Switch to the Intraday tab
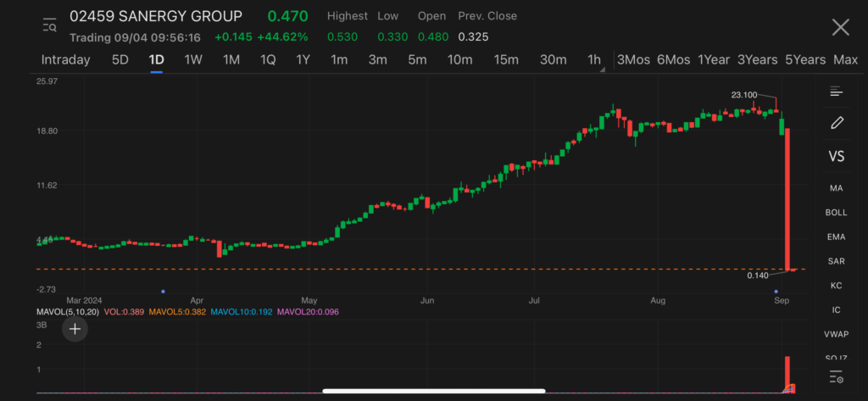868x401 pixels. 65,59
